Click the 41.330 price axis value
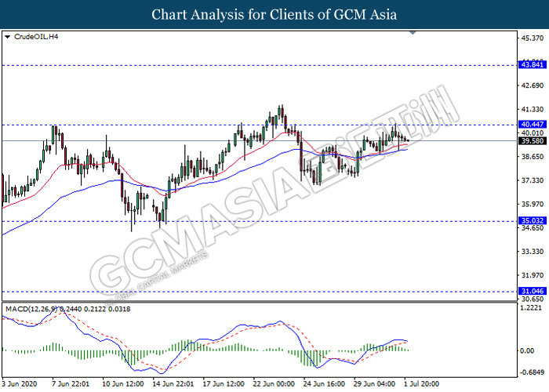 tap(533, 110)
